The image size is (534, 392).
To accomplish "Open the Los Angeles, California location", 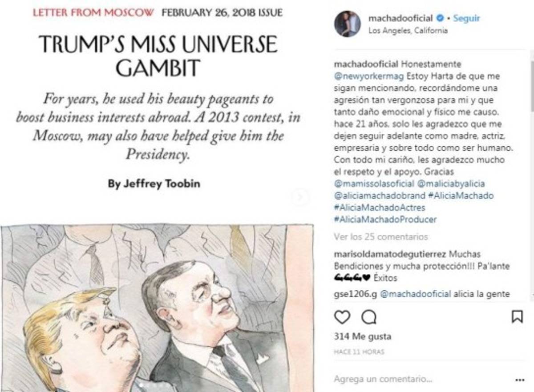I will point(409,31).
